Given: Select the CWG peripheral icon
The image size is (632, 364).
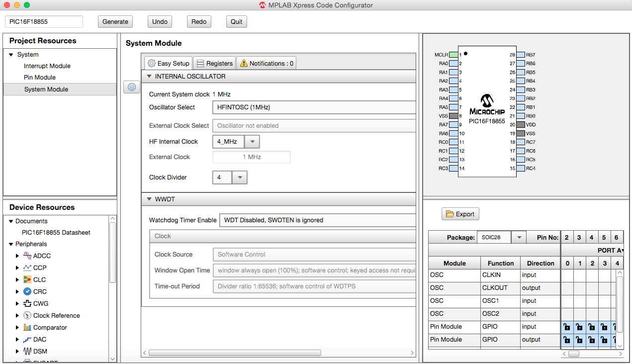Looking at the screenshot, I should (x=28, y=303).
